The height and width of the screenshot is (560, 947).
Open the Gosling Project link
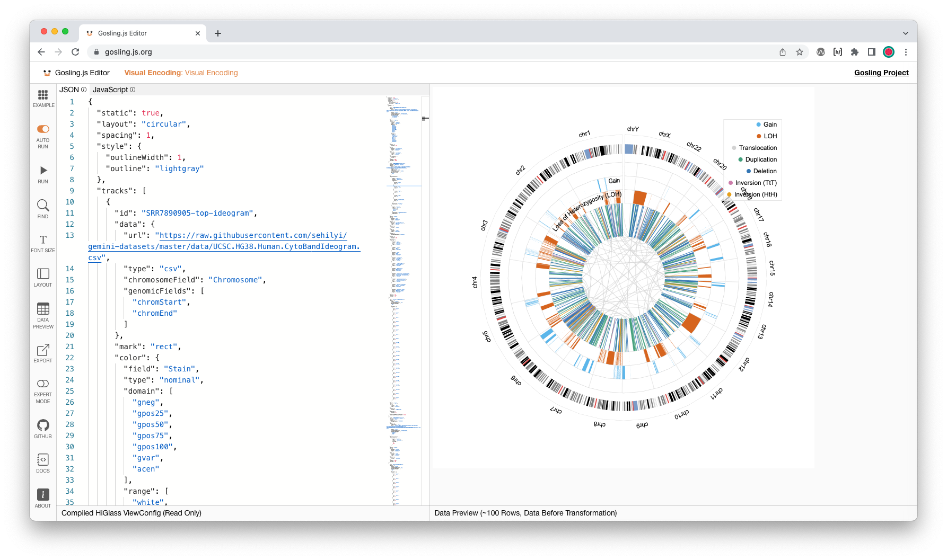pos(881,73)
